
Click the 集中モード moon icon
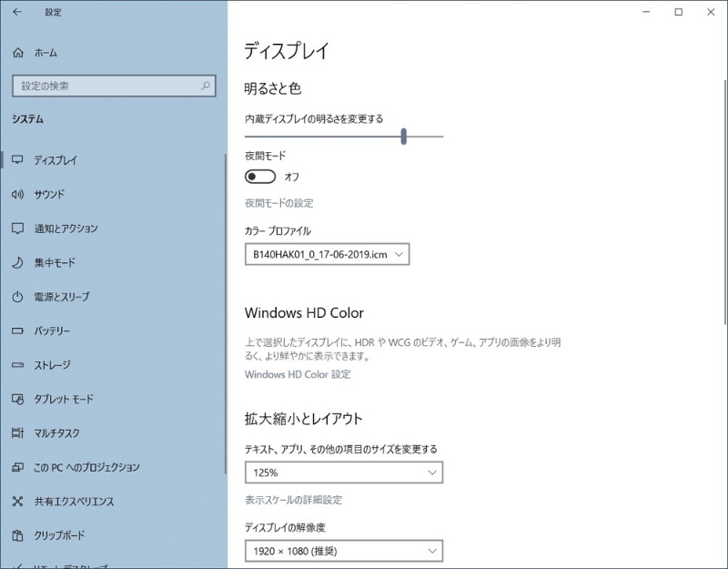[17, 262]
